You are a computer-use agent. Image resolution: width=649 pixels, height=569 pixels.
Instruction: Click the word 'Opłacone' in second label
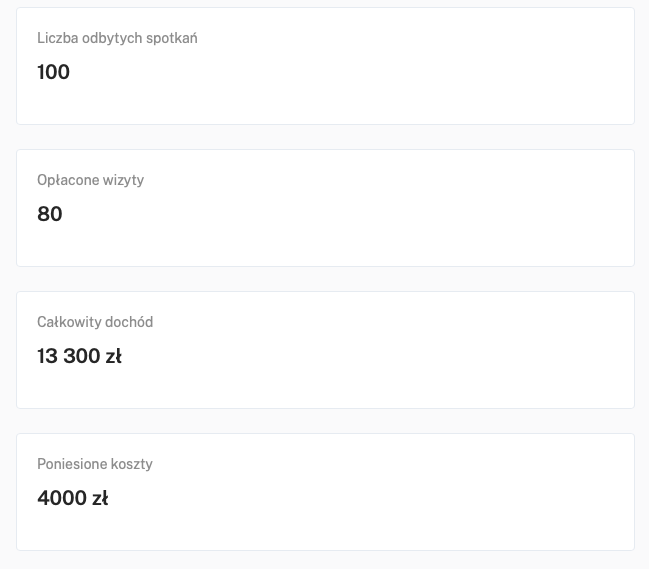tap(68, 180)
